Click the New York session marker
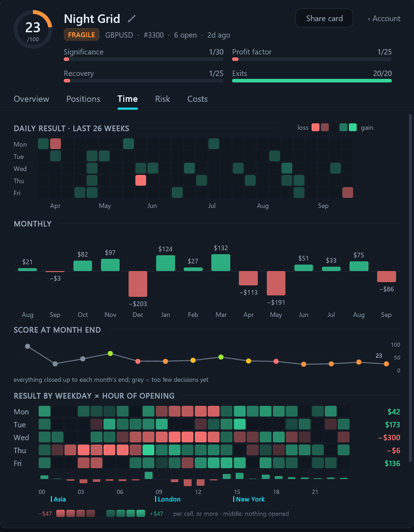Viewport: 414px width, 532px height. [249, 499]
